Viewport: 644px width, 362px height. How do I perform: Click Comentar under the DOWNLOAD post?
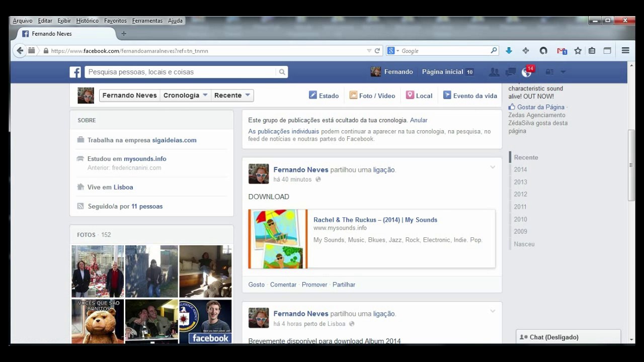pyautogui.click(x=283, y=285)
